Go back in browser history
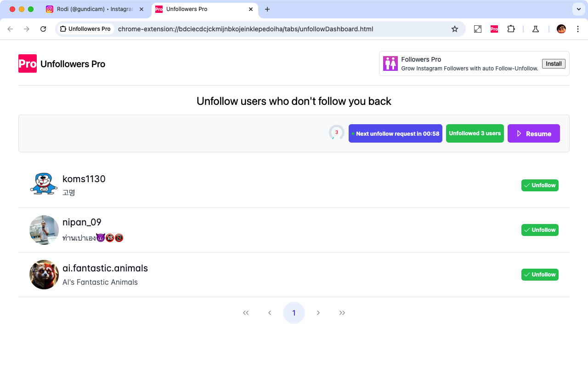Viewport: 588px width, 368px height. [x=10, y=29]
